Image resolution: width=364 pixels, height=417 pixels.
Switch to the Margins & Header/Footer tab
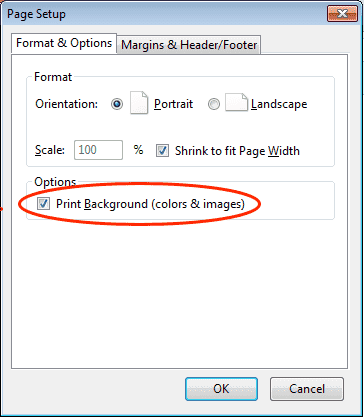189,45
